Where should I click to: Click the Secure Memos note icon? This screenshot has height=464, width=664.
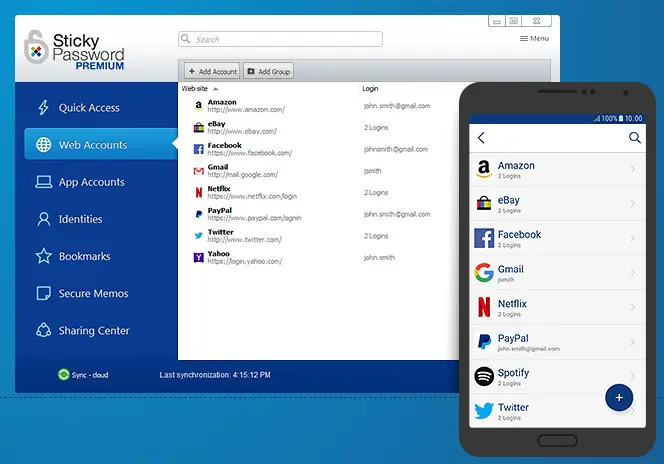pyautogui.click(x=44, y=293)
